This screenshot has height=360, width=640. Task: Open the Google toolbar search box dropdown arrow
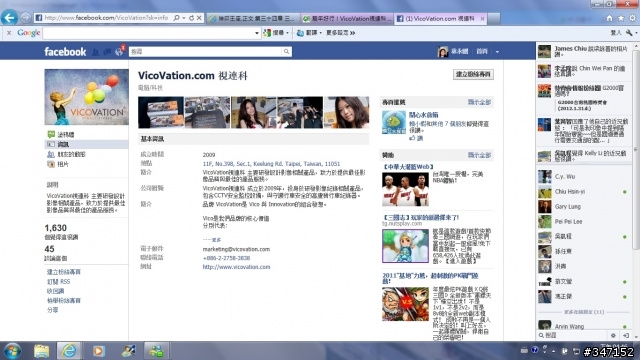(257, 33)
